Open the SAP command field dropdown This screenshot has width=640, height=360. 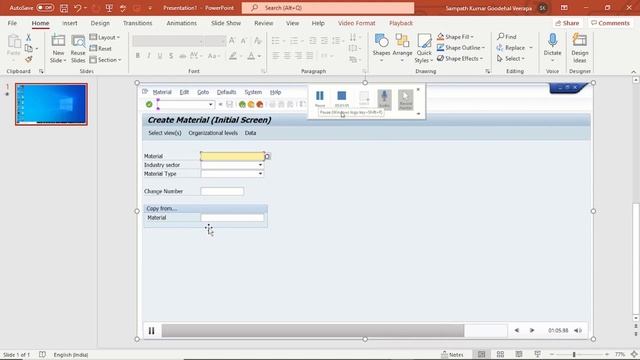pyautogui.click(x=211, y=104)
